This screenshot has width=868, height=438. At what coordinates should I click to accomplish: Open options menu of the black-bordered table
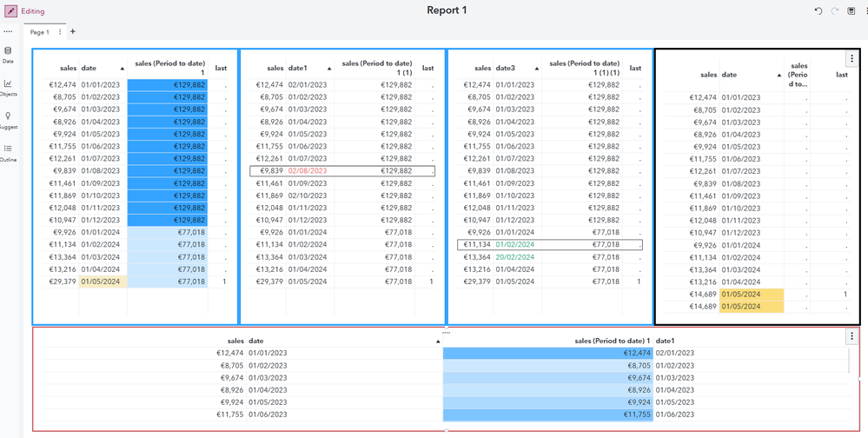pos(851,59)
